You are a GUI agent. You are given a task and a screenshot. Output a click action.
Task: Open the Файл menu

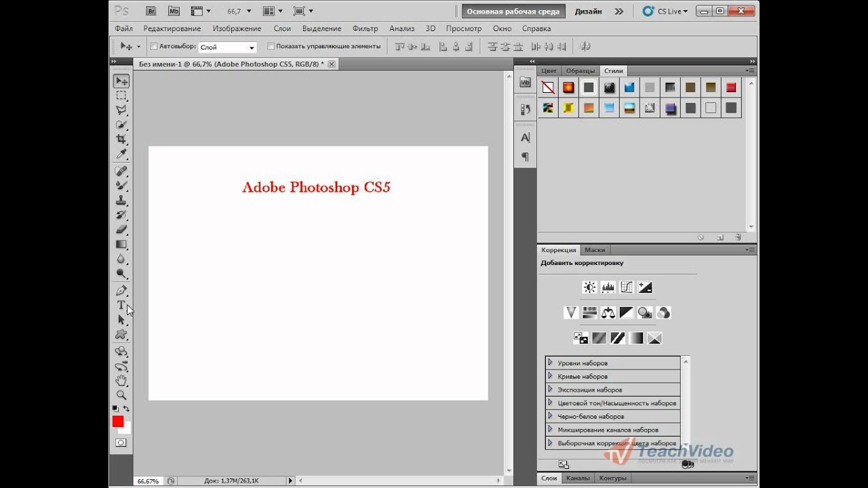point(123,28)
